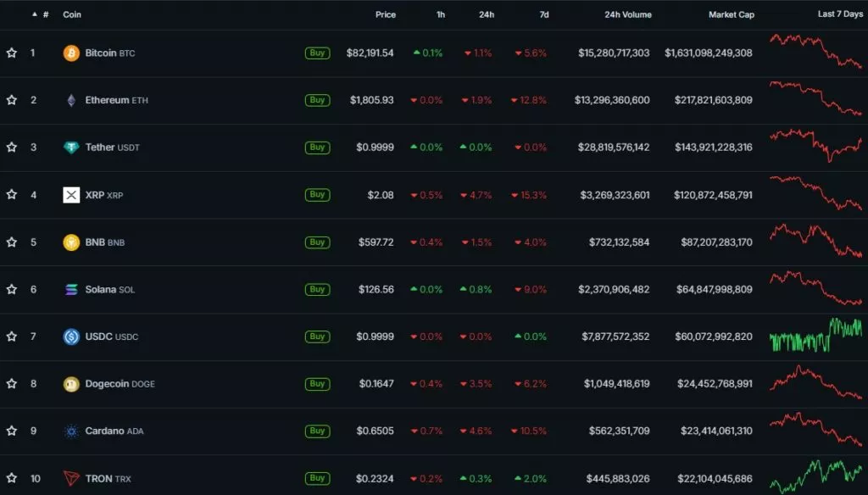Click the Solana logo icon
The width and height of the screenshot is (868, 495).
coord(71,290)
